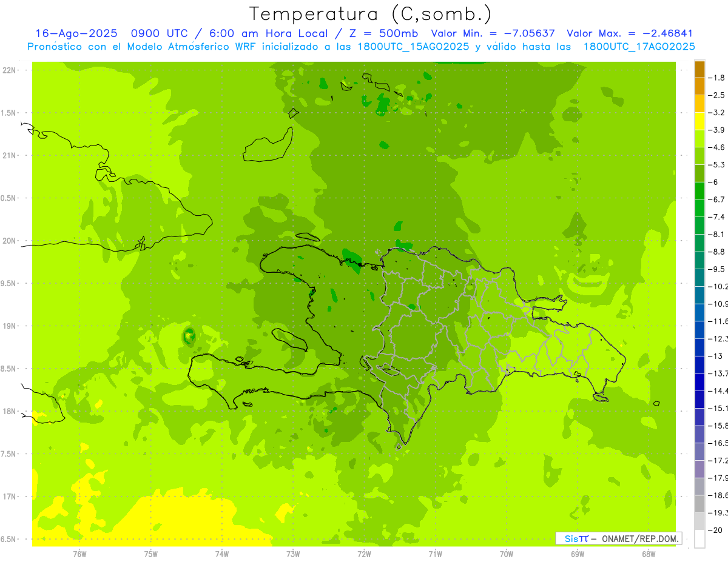Click the "-9.5" color scale label
Screen dimensions: 728x562
[716, 269]
